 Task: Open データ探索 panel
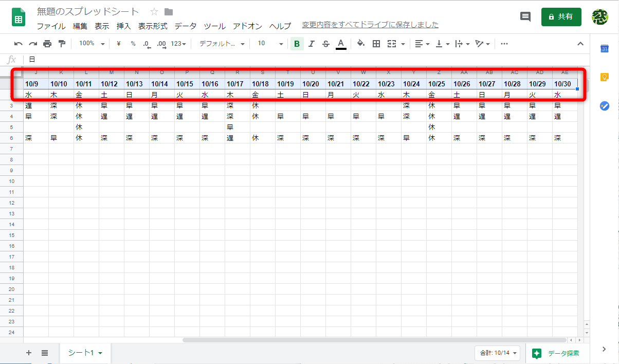click(x=557, y=353)
